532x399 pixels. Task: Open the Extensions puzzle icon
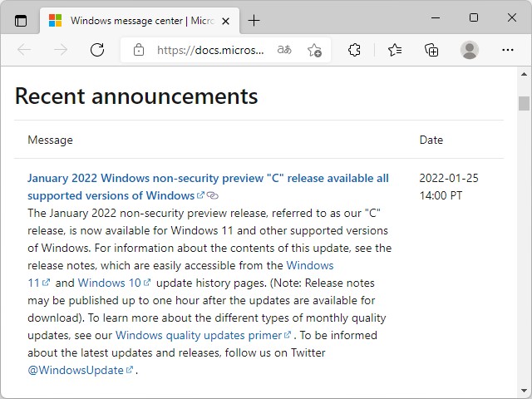(355, 50)
